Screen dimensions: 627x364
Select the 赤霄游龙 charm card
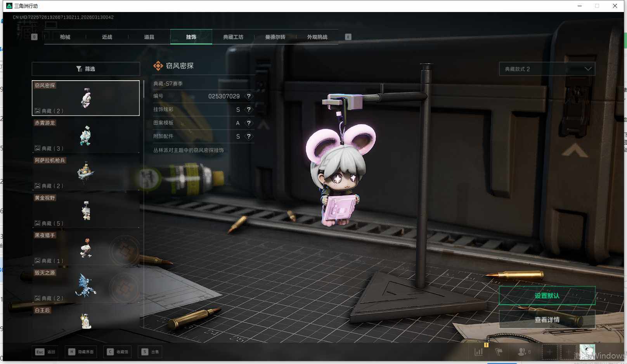[86, 136]
